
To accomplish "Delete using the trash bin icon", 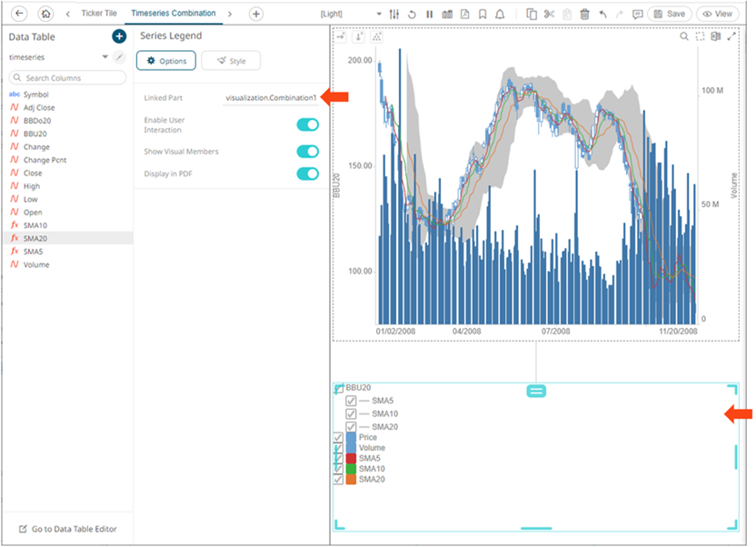I will click(584, 15).
